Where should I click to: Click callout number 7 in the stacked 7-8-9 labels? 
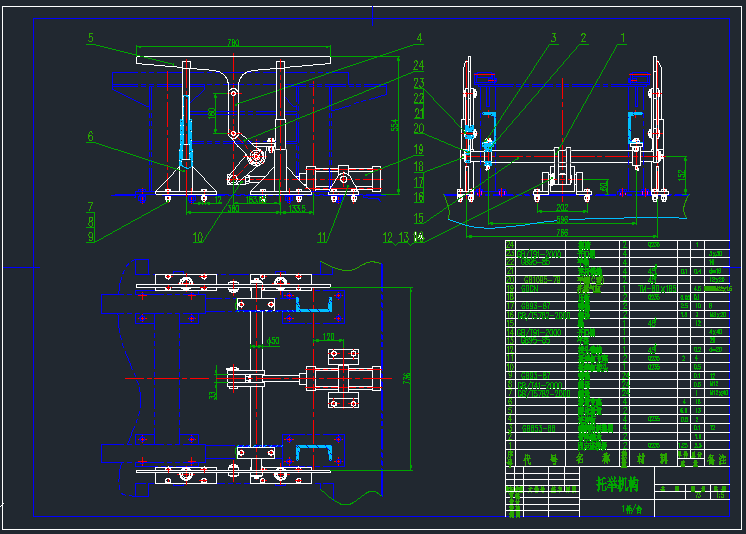pyautogui.click(x=90, y=207)
